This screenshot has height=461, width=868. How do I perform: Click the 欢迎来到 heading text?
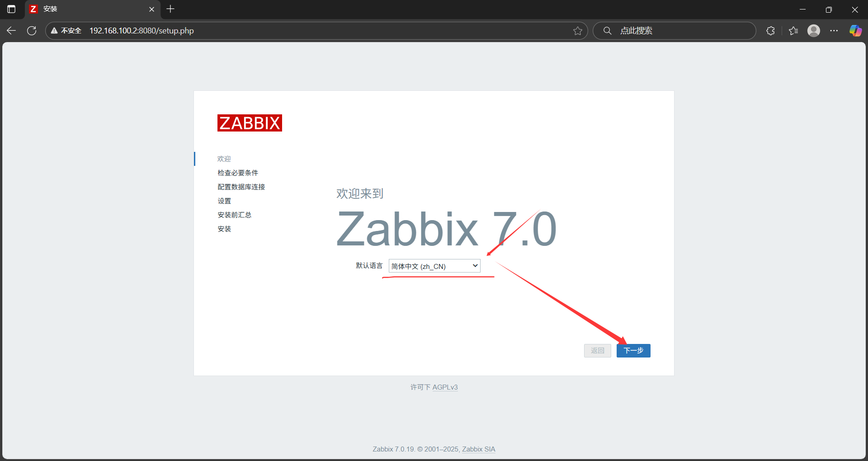(360, 193)
